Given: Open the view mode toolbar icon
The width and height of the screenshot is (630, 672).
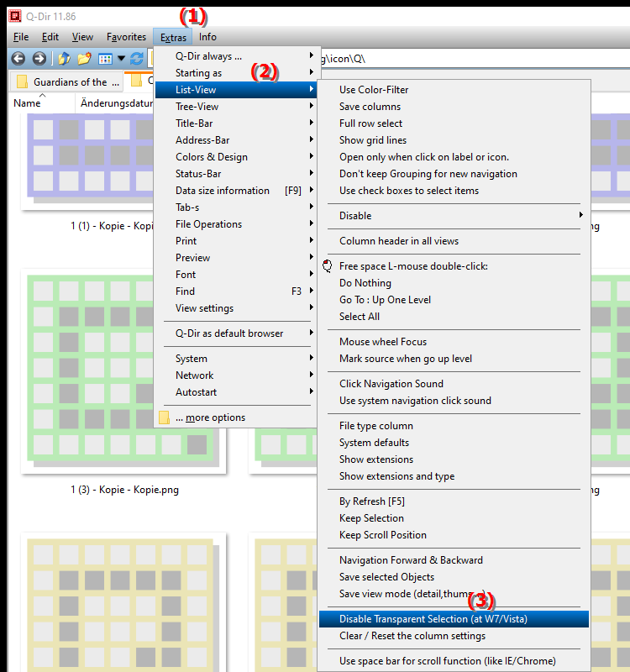Looking at the screenshot, I should point(105,59).
